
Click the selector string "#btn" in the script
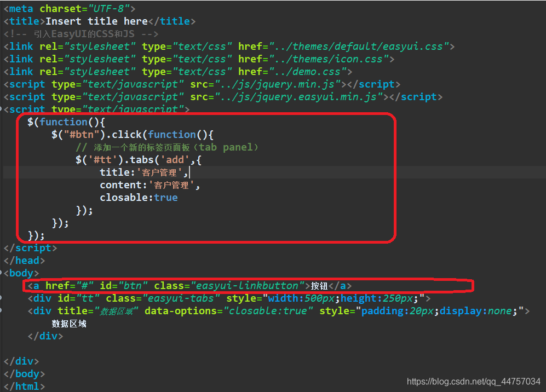82,134
